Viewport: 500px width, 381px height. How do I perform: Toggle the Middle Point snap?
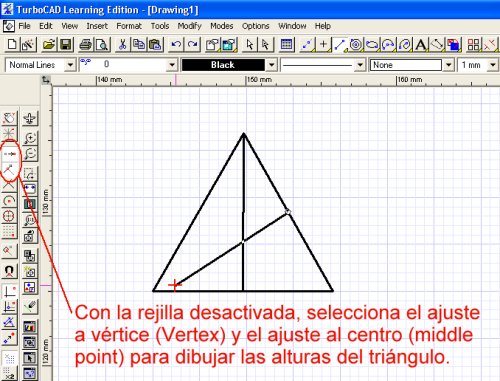[9, 154]
